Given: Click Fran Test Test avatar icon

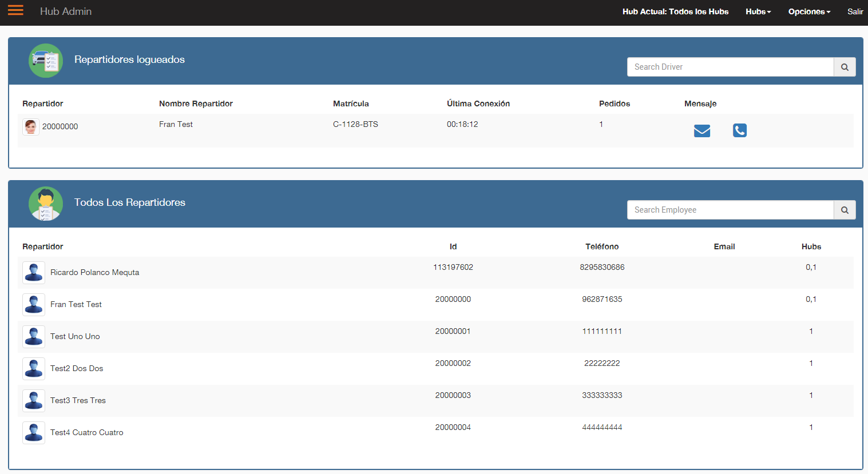Looking at the screenshot, I should (x=34, y=305).
